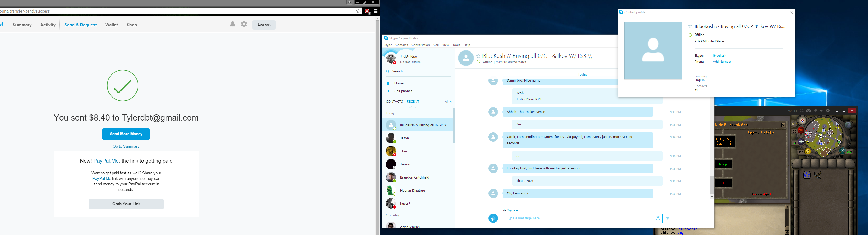Click link icon in game client title bar

point(815,111)
